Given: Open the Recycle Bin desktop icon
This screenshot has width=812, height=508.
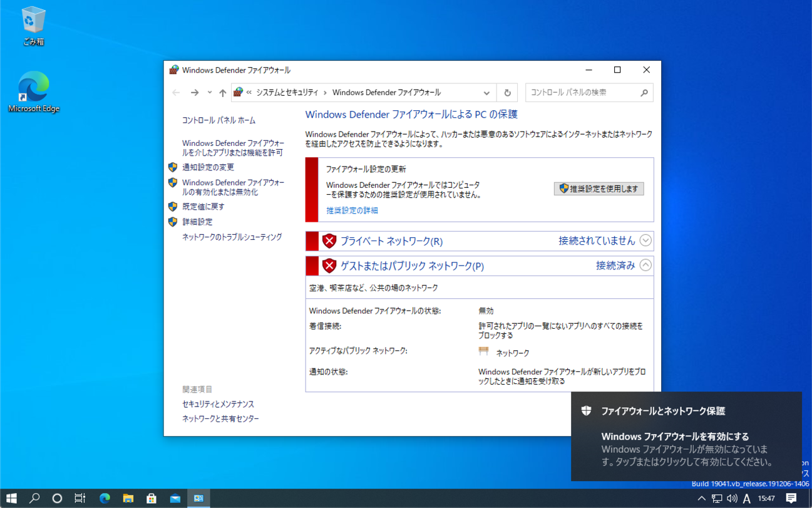Looking at the screenshot, I should point(33,26).
